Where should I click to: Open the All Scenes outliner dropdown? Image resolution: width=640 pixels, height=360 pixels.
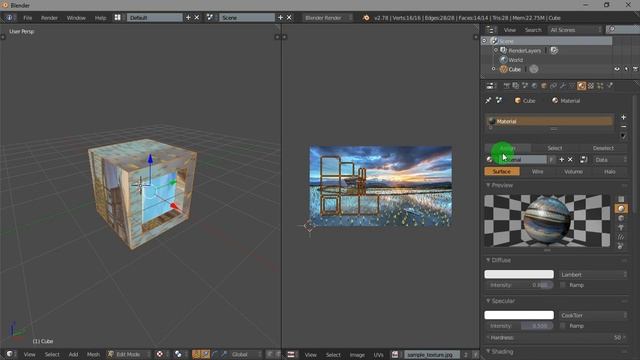click(x=575, y=30)
